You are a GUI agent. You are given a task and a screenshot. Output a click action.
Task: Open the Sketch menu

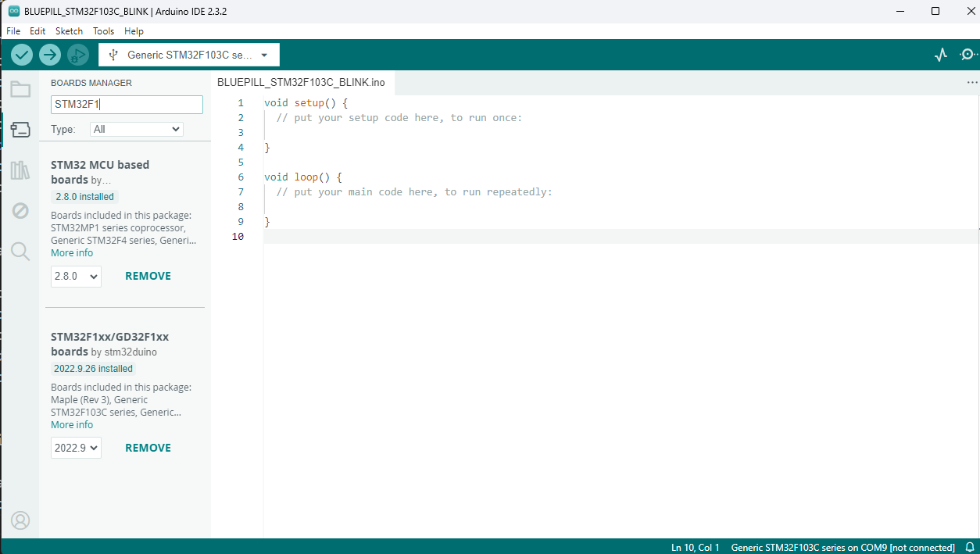tap(69, 31)
